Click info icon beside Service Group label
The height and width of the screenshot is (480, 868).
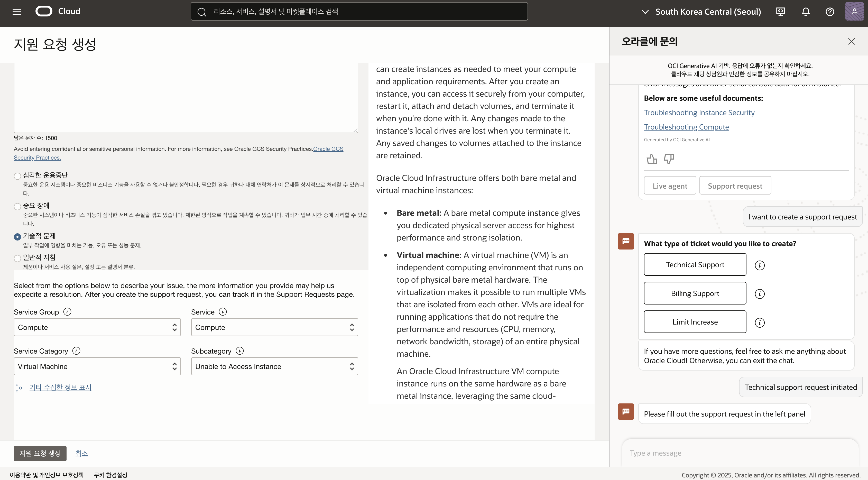[67, 312]
